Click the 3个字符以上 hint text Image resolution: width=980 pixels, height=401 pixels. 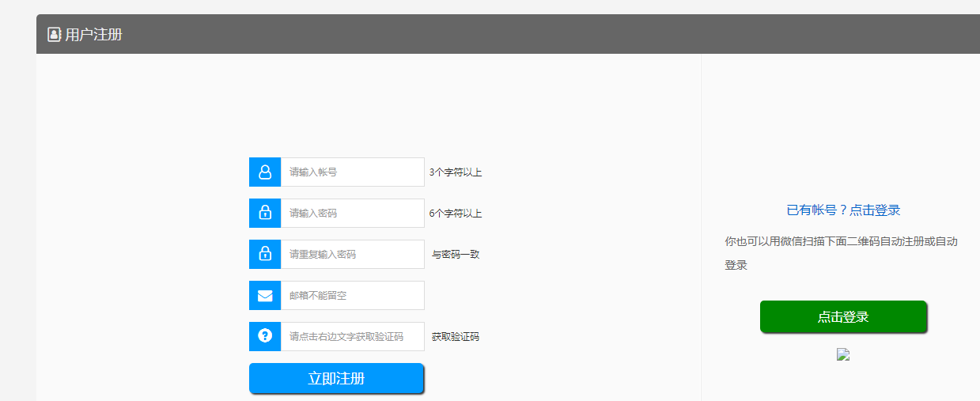pyautogui.click(x=455, y=172)
